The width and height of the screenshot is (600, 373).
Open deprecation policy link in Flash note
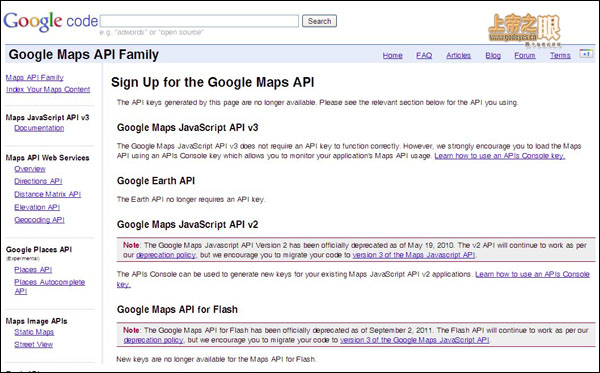point(153,340)
